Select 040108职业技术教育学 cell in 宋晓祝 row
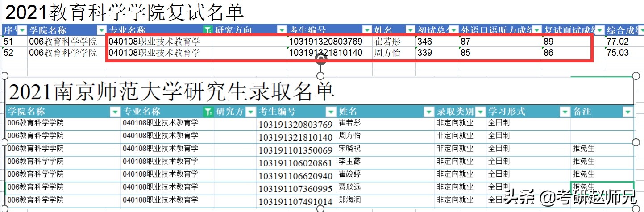Screen dimensions: 644x212 tap(167, 149)
